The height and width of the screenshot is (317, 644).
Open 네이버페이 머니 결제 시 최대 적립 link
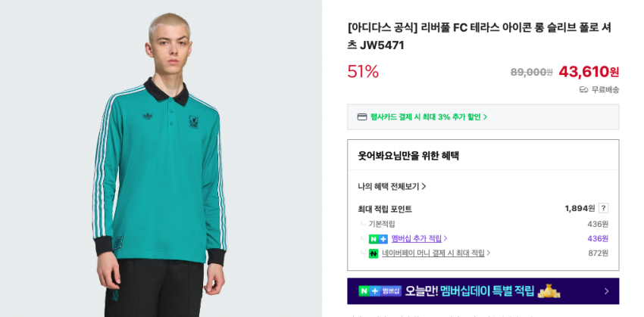pos(433,253)
